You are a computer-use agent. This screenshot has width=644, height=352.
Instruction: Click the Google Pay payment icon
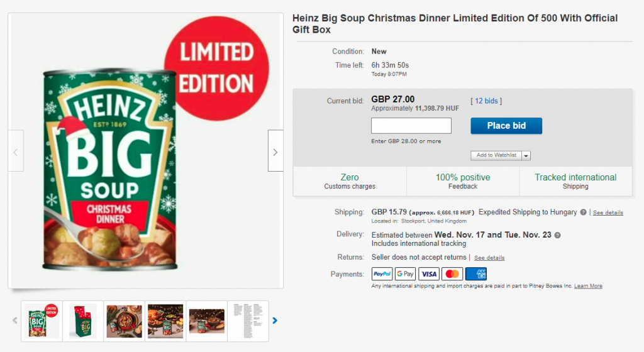pyautogui.click(x=405, y=274)
